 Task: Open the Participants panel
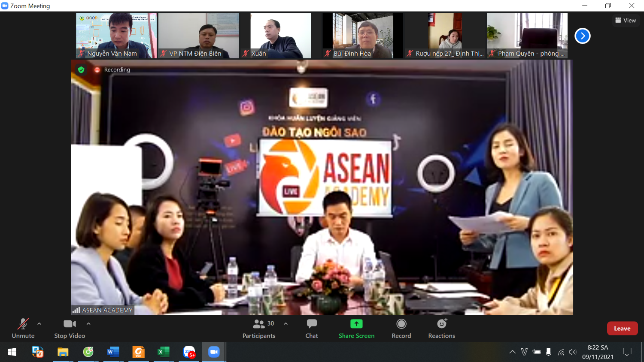pyautogui.click(x=259, y=329)
